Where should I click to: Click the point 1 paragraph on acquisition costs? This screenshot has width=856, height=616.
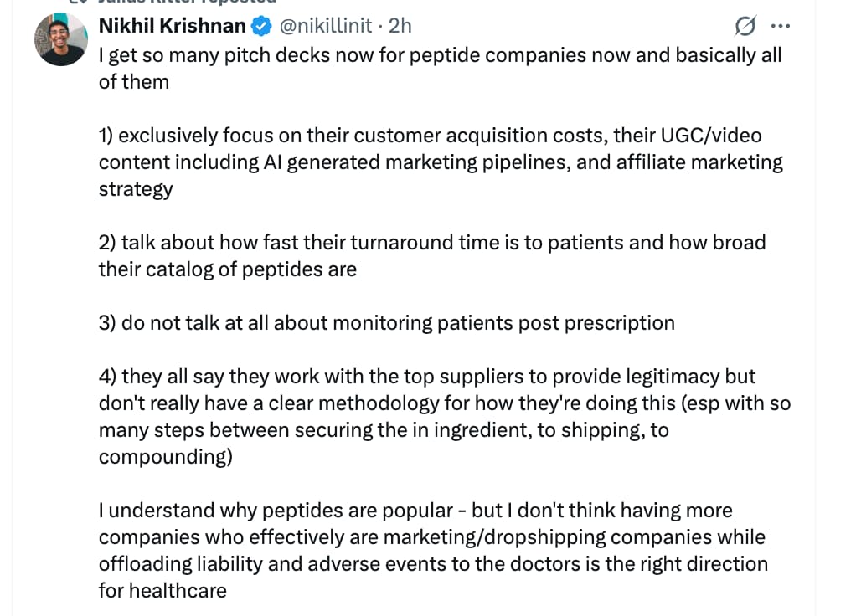441,162
